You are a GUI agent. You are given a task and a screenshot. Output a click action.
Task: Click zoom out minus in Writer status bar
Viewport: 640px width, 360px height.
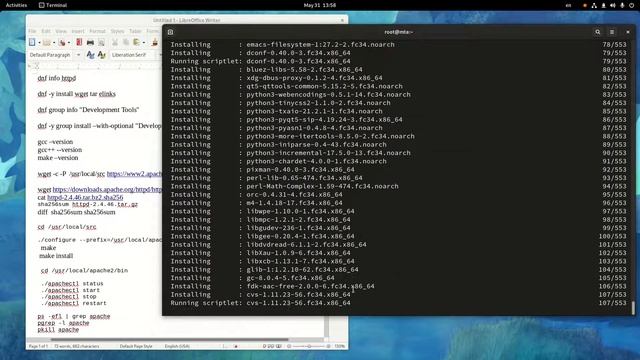click(x=289, y=346)
